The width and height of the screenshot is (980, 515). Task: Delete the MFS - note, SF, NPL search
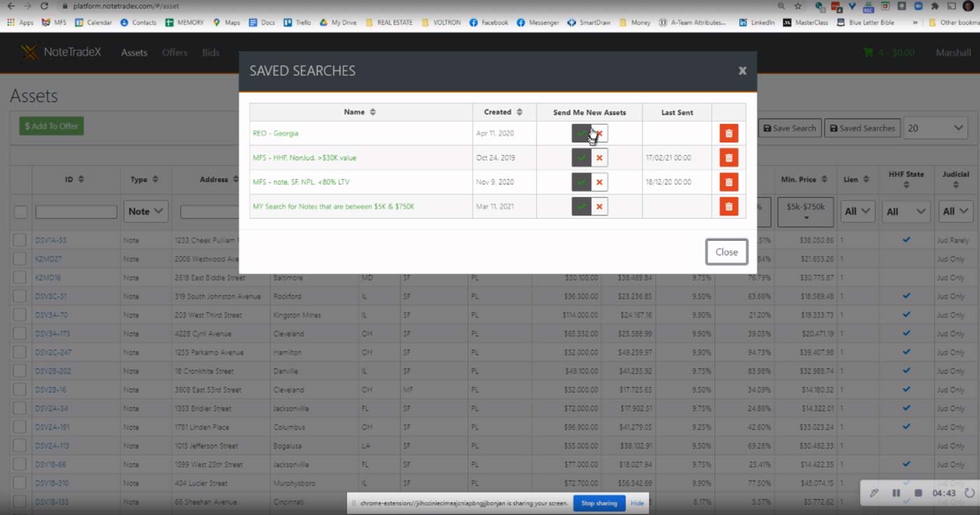tap(729, 182)
